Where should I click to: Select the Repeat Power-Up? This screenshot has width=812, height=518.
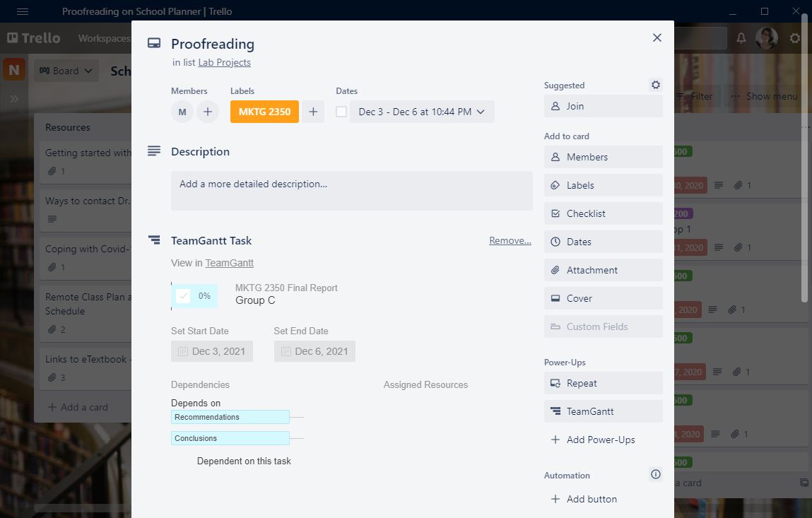coord(603,382)
